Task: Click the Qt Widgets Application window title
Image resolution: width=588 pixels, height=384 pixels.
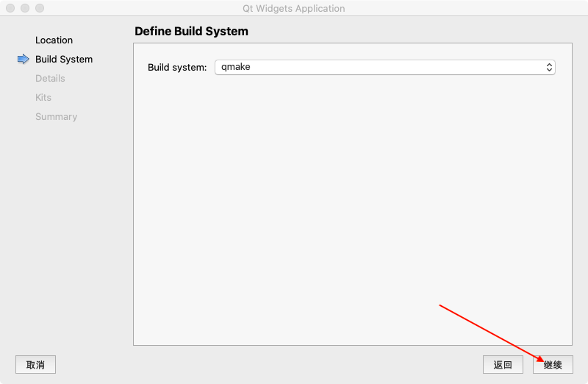Action: tap(293, 8)
